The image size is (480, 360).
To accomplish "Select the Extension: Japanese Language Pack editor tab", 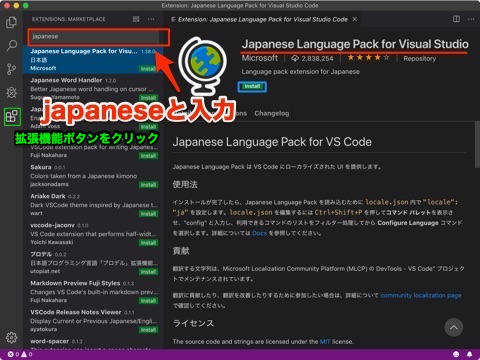I will (262, 19).
